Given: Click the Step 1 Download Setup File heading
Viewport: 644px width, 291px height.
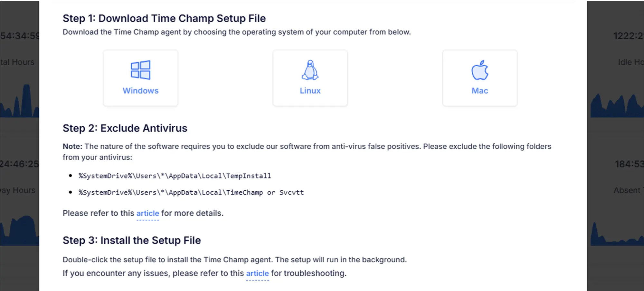Looking at the screenshot, I should tap(164, 18).
